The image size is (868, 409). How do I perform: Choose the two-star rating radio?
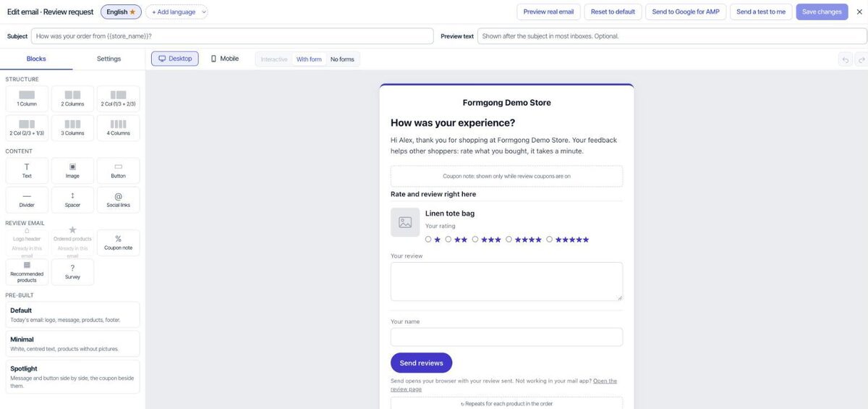448,239
